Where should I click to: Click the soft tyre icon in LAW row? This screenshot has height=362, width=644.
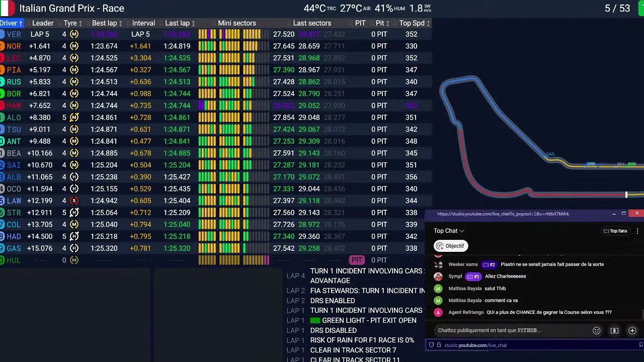point(74,201)
